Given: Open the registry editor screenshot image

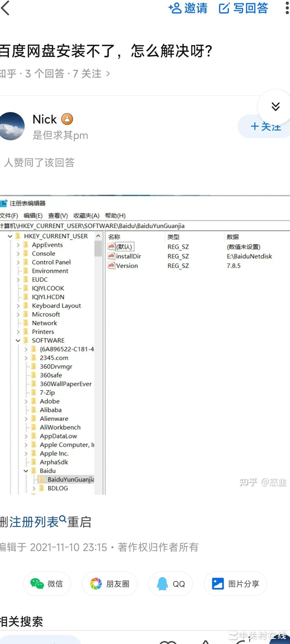Looking at the screenshot, I should [x=145, y=345].
